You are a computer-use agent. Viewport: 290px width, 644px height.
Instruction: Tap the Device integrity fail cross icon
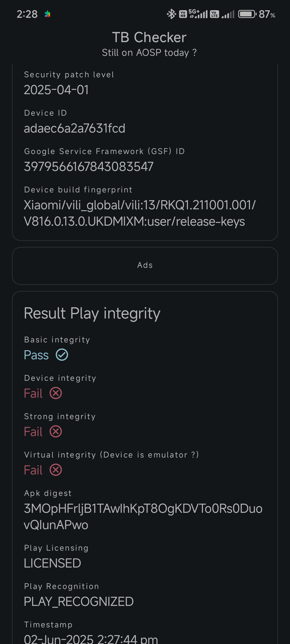point(56,393)
